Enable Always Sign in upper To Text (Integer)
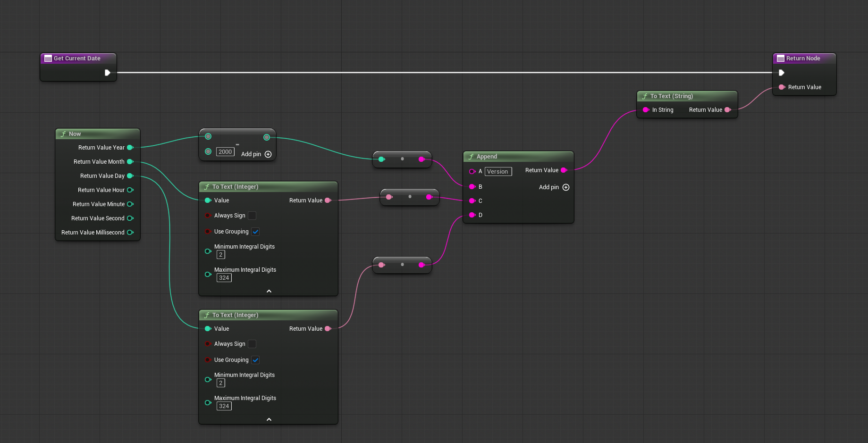868x443 pixels. click(x=252, y=216)
